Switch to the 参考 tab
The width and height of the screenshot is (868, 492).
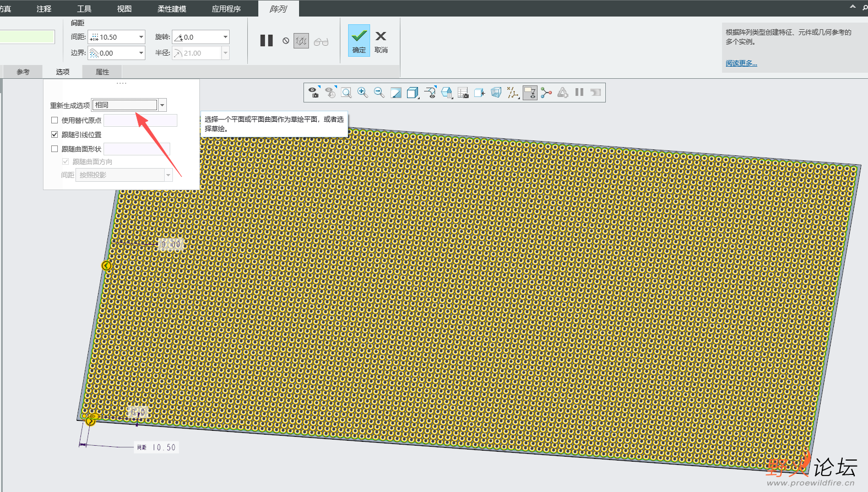coord(23,72)
